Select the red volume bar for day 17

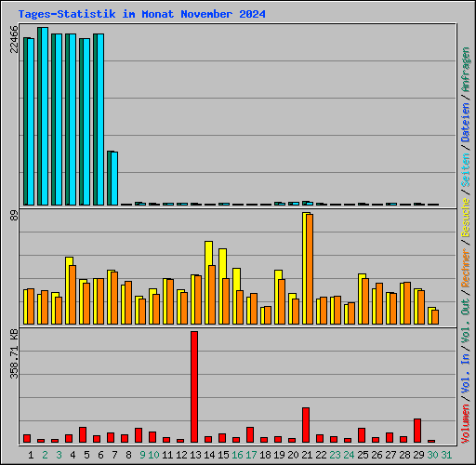(250, 434)
